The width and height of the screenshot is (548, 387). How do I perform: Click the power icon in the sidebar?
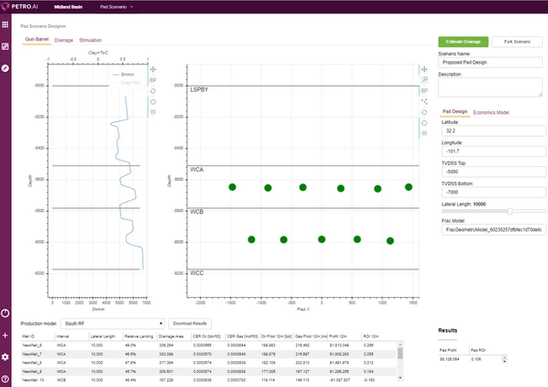tap(5, 313)
